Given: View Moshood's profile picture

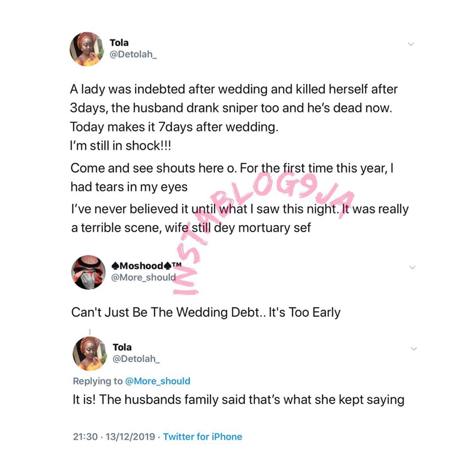Looking at the screenshot, I should click(88, 272).
